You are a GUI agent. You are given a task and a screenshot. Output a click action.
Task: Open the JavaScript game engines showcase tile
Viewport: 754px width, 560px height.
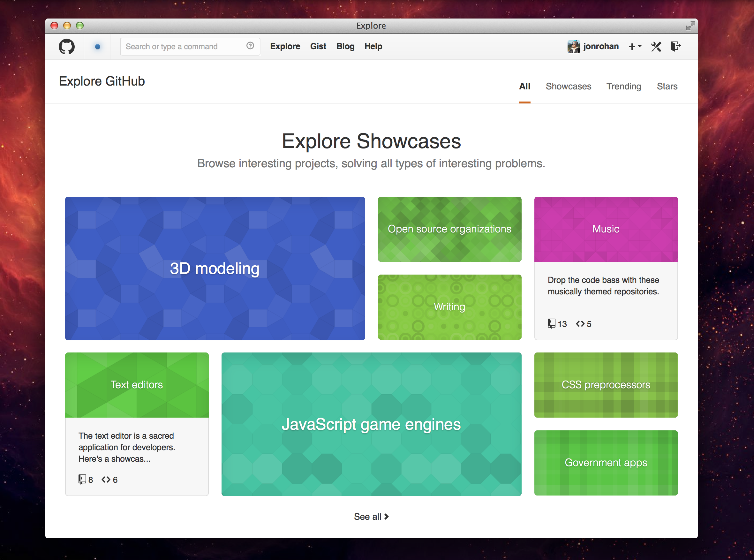(x=371, y=424)
